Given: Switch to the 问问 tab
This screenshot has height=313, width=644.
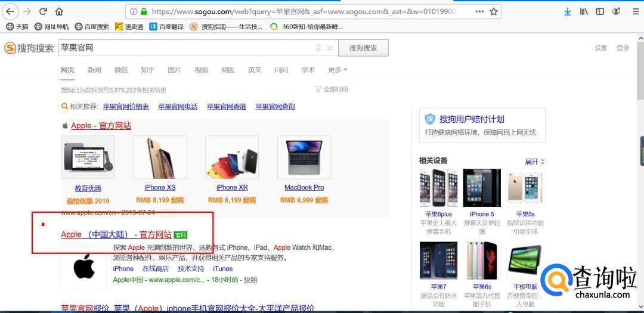Looking at the screenshot, I should pyautogui.click(x=281, y=70).
